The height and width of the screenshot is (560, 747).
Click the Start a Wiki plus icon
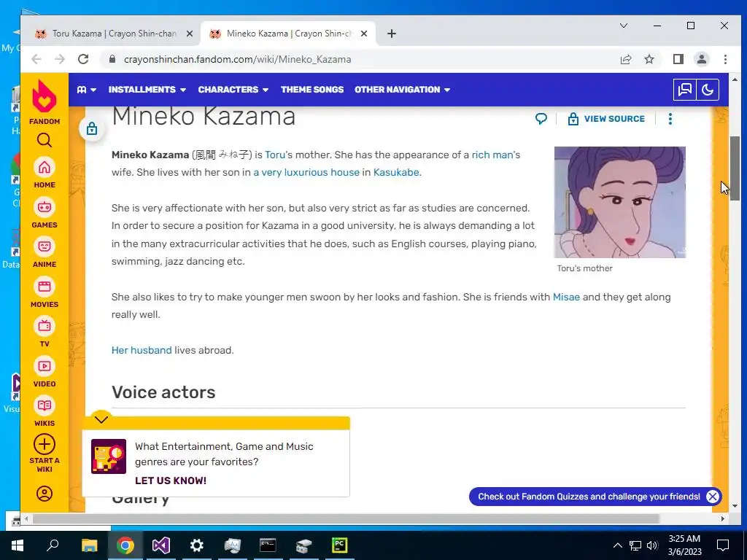44,445
